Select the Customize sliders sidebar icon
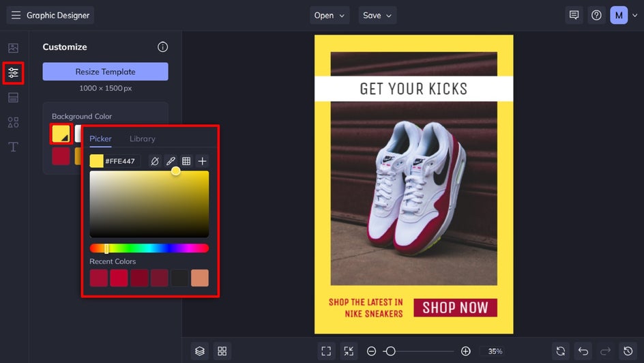The height and width of the screenshot is (363, 644). point(13,73)
